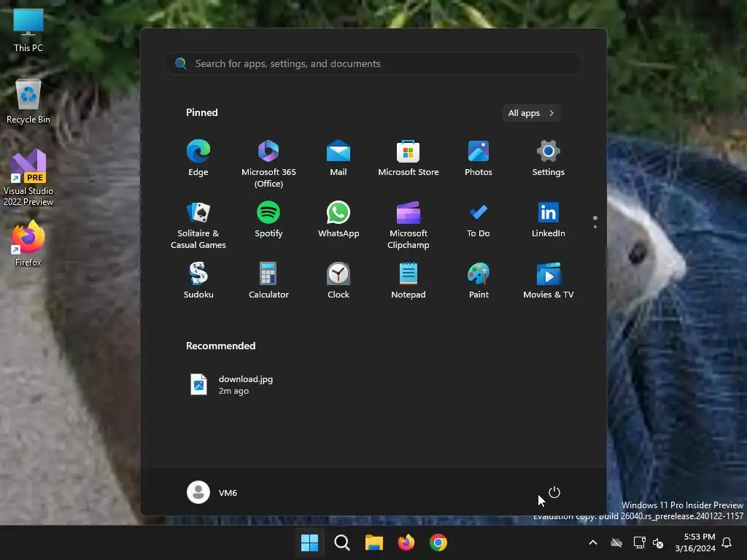Open the Photos app

pos(479,158)
